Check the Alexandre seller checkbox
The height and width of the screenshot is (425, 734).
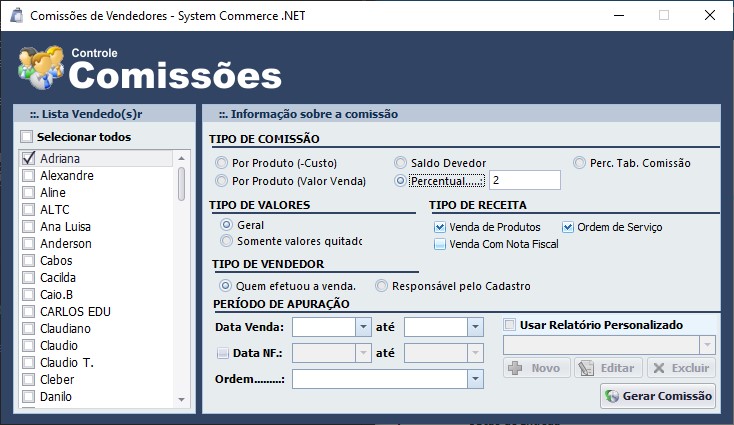coord(29,176)
